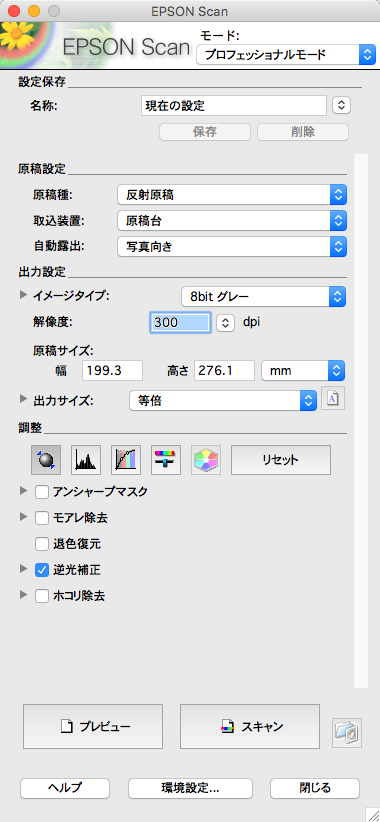The width and height of the screenshot is (380, 822).
Task: Click the vertical scrollbar of settings panel
Action: [361, 420]
